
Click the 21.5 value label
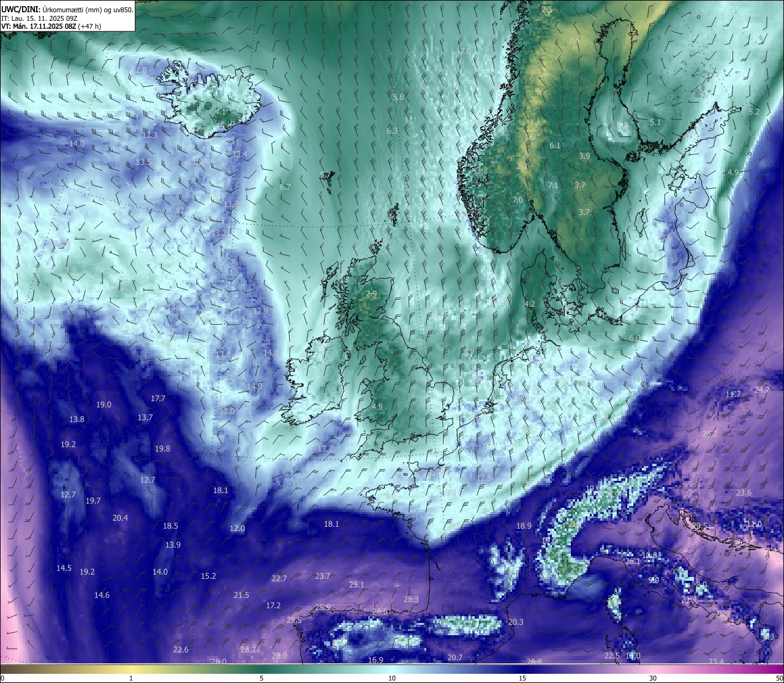tap(241, 595)
